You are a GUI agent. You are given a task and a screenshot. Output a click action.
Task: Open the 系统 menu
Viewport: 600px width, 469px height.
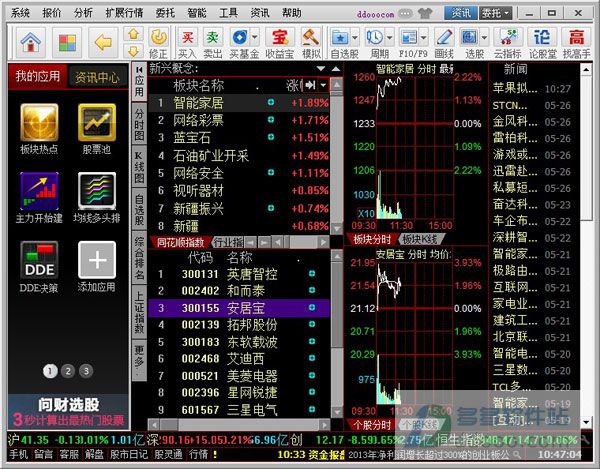pyautogui.click(x=20, y=13)
